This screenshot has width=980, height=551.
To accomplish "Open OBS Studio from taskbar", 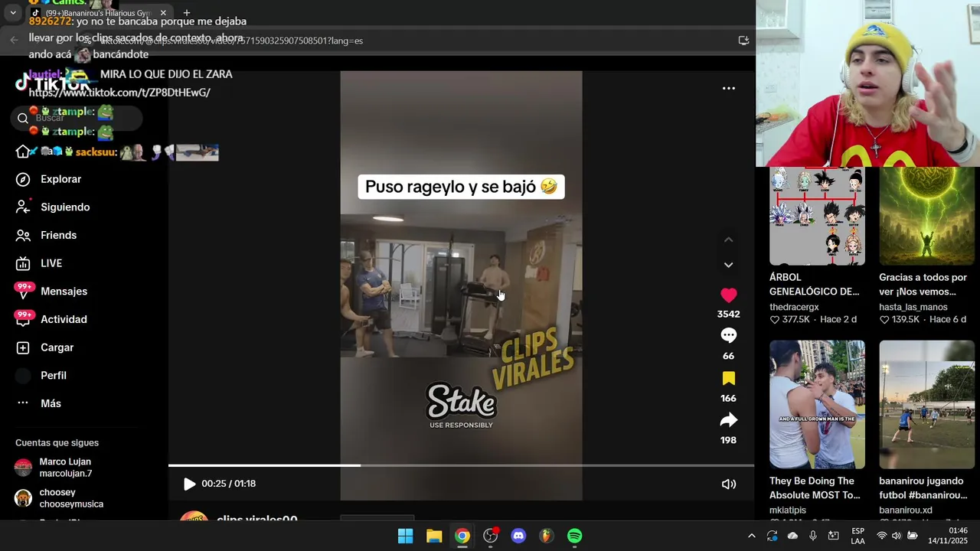I will tap(491, 536).
